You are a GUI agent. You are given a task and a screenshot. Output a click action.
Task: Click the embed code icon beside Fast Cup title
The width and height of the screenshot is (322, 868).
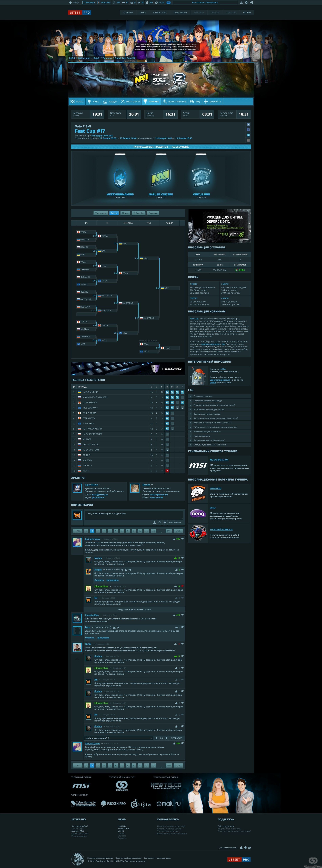[248, 140]
